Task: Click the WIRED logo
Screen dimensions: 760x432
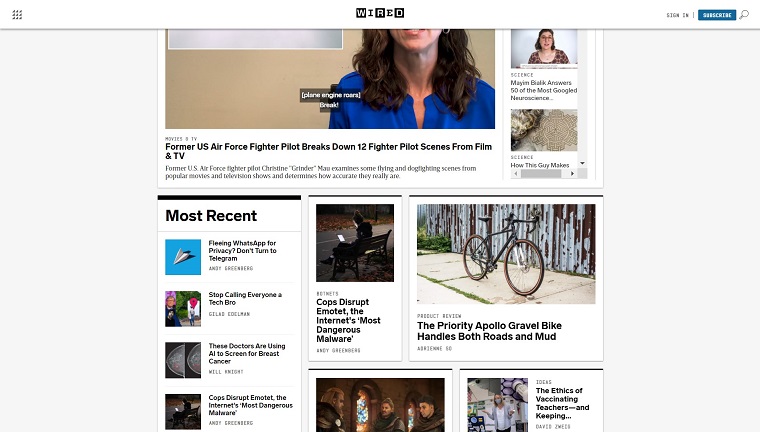Action: (x=380, y=13)
